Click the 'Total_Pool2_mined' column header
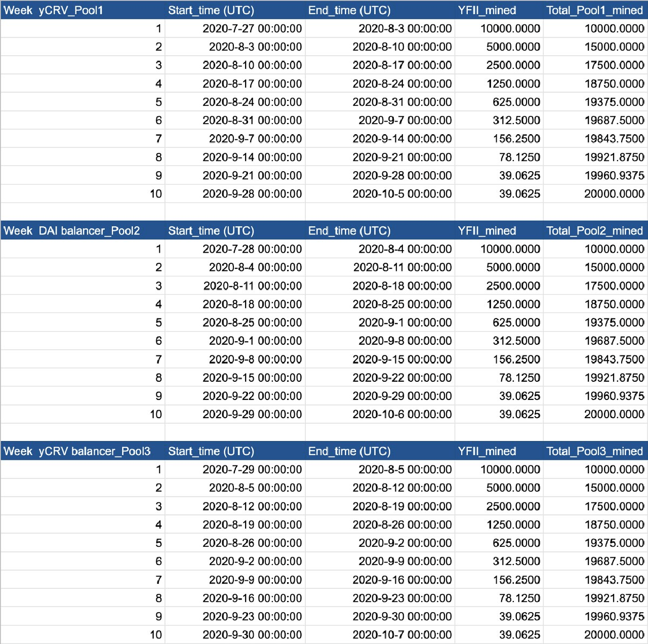 tap(595, 231)
